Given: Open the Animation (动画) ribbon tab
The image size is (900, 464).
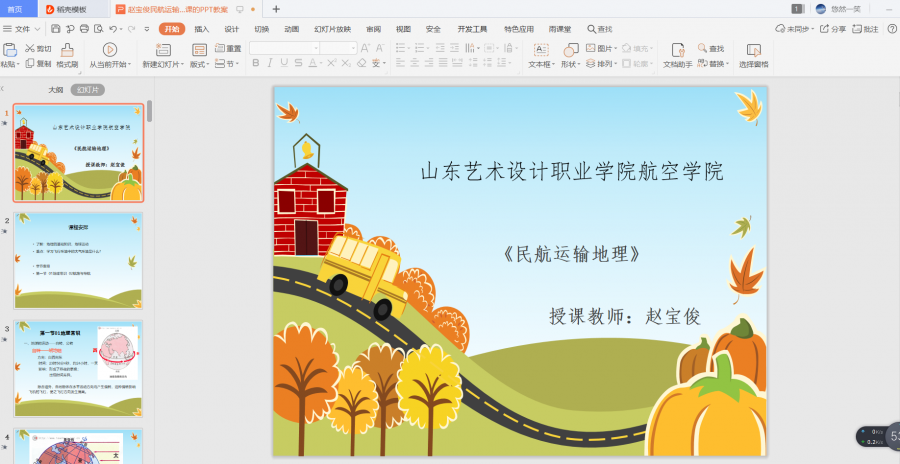Looking at the screenshot, I should click(292, 29).
